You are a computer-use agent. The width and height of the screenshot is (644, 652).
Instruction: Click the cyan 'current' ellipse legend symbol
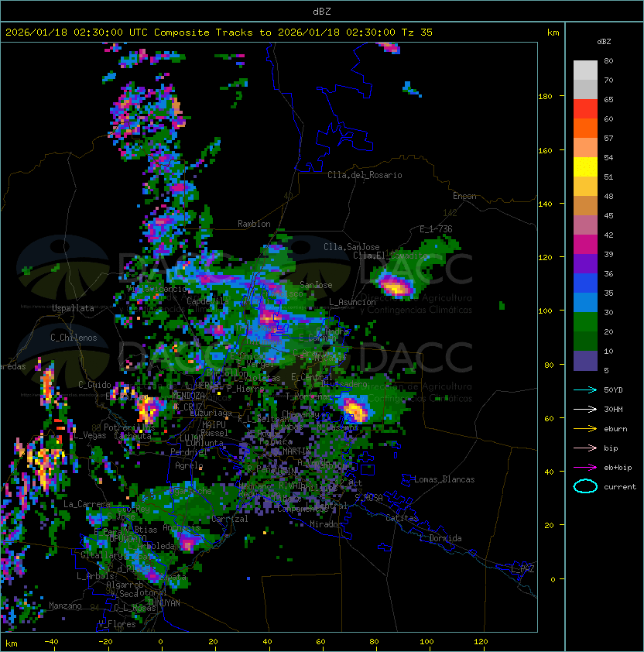pyautogui.click(x=585, y=486)
